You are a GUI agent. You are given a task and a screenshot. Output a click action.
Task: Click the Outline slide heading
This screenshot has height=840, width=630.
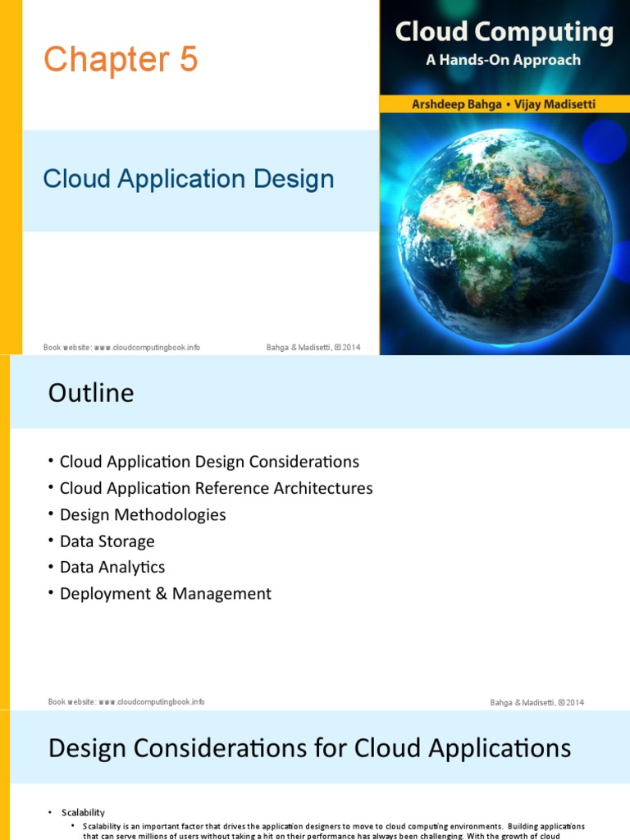click(x=91, y=394)
